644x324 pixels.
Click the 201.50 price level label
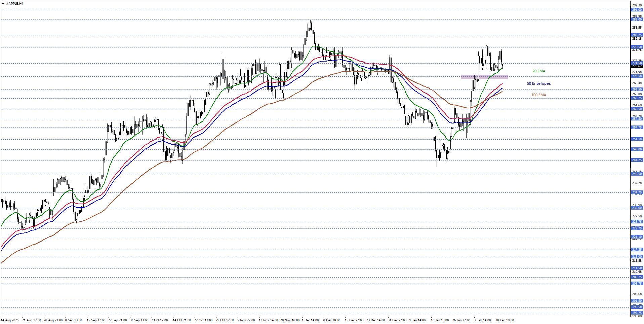(x=637, y=301)
